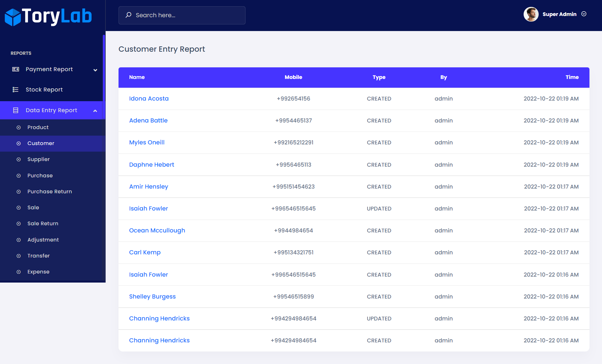The image size is (602, 364).
Task: Open the Super Admin dropdown arrow
Action: coord(584,14)
